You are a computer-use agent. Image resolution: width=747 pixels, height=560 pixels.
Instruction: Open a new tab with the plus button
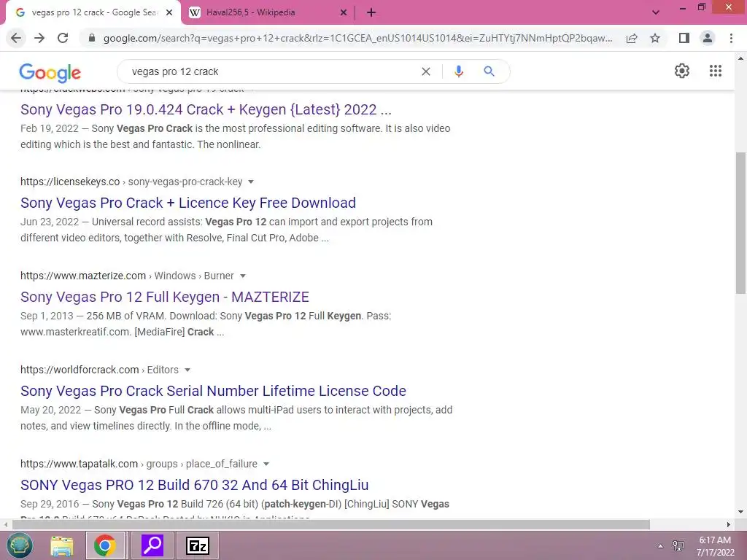(371, 13)
